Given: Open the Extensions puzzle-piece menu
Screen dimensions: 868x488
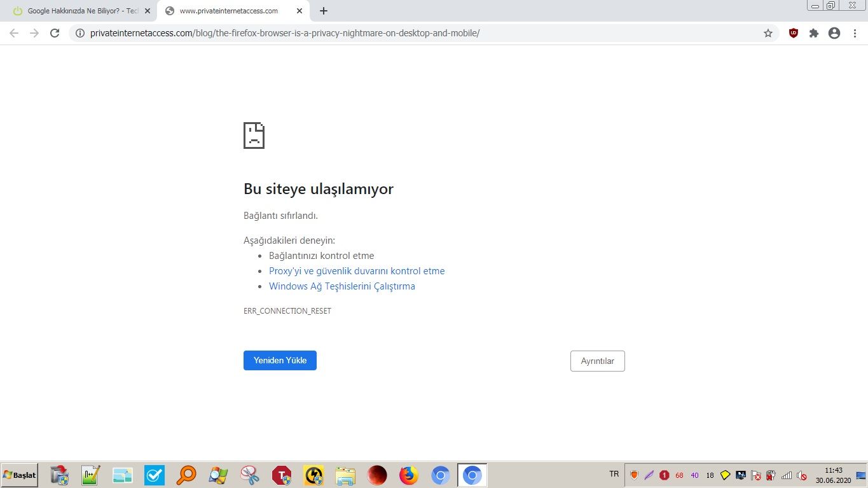Looking at the screenshot, I should (813, 33).
